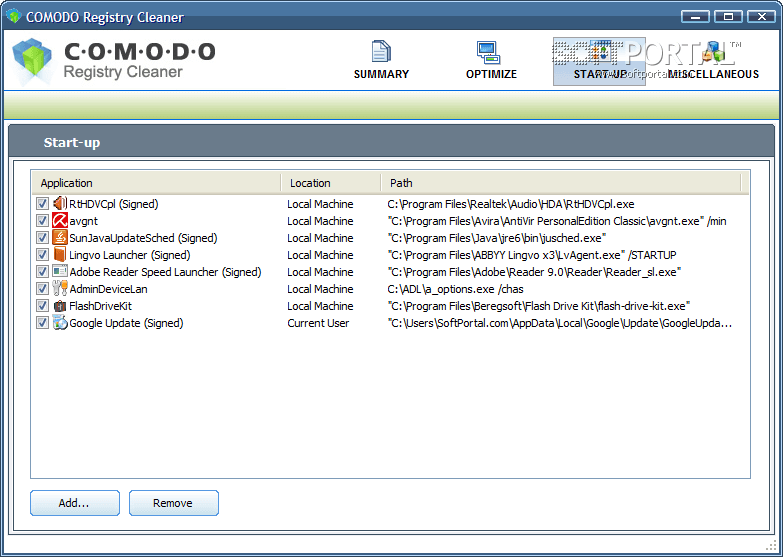Close the Comodo Registry Cleaner window
783x557 pixels.
[762, 16]
